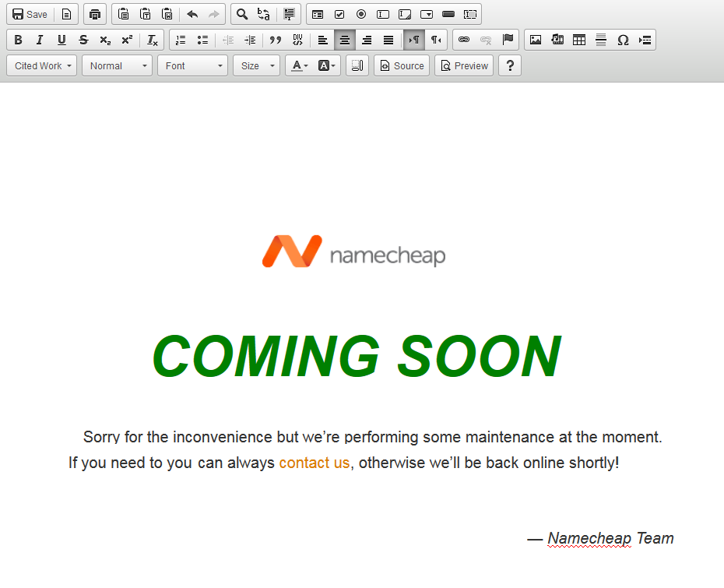Insert a form button

click(x=448, y=14)
